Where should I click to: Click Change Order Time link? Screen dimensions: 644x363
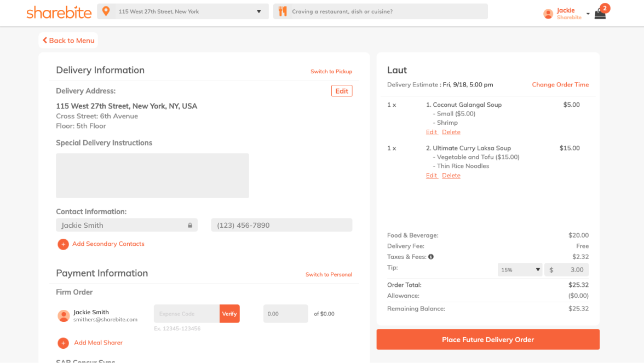tap(560, 85)
